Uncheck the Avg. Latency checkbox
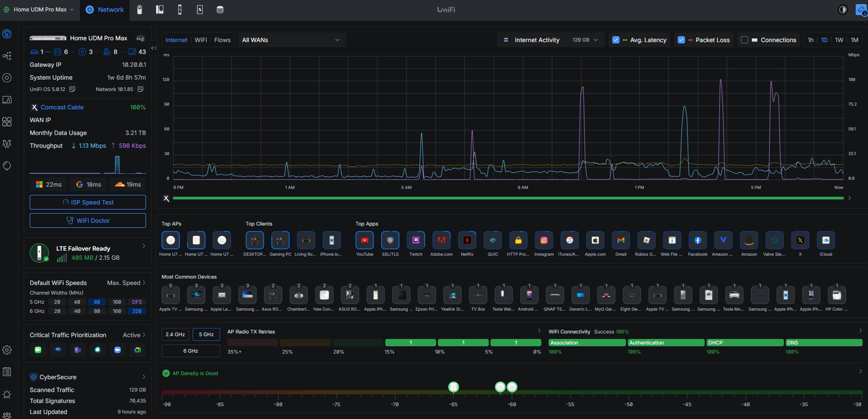This screenshot has width=868, height=419. (x=616, y=40)
